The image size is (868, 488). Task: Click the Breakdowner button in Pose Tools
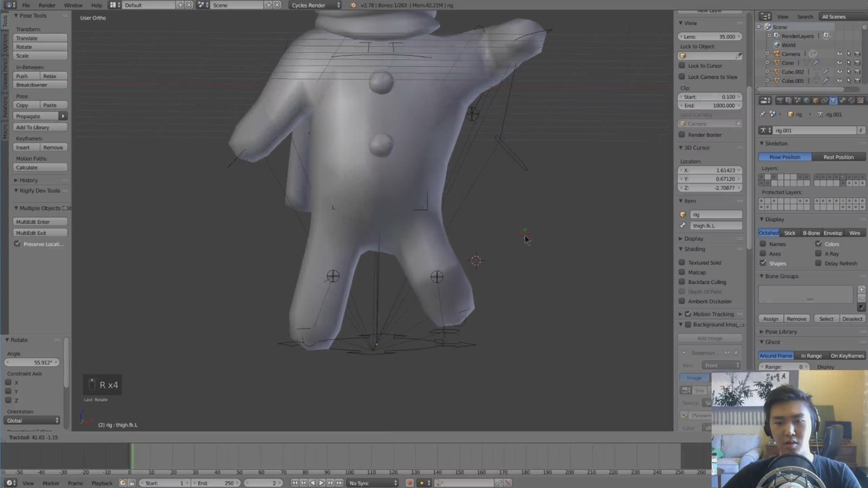pyautogui.click(x=33, y=85)
